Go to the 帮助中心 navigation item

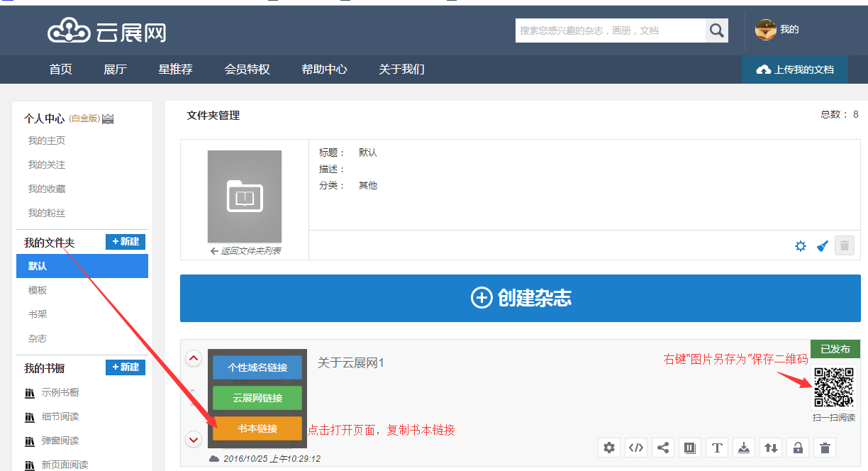(x=324, y=70)
